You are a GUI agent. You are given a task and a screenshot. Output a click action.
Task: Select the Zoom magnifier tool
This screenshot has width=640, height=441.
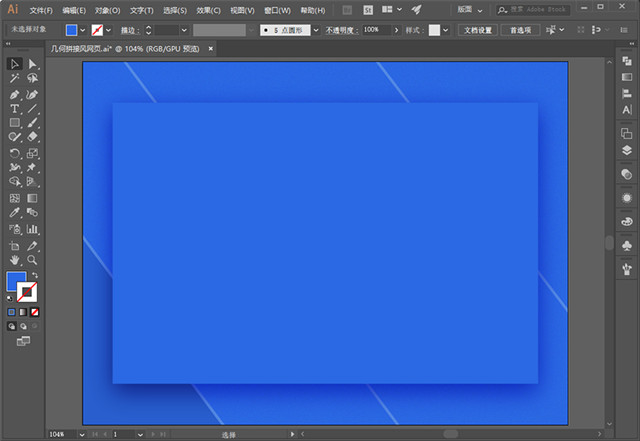pos(32,259)
